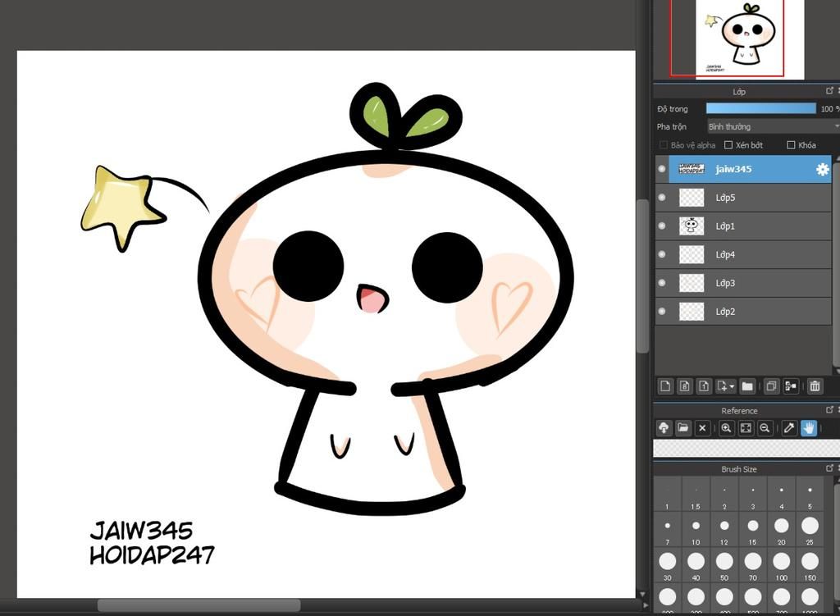This screenshot has width=840, height=616.
Task: Choose brush size 15
Action: (753, 531)
